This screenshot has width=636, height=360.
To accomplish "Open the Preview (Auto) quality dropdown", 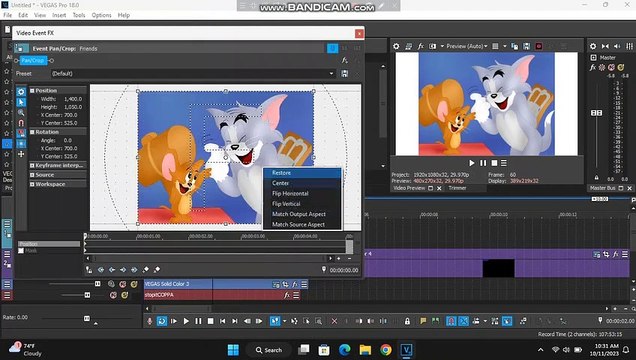I will pyautogui.click(x=466, y=46).
